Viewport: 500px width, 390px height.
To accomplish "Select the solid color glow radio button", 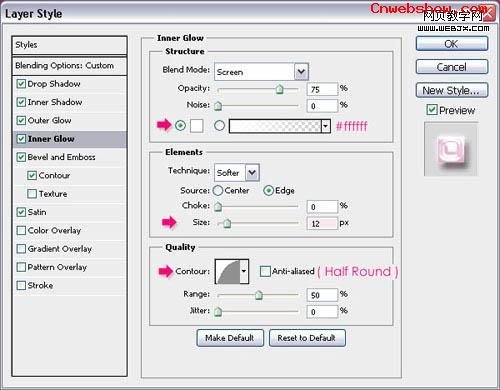I will 180,126.
